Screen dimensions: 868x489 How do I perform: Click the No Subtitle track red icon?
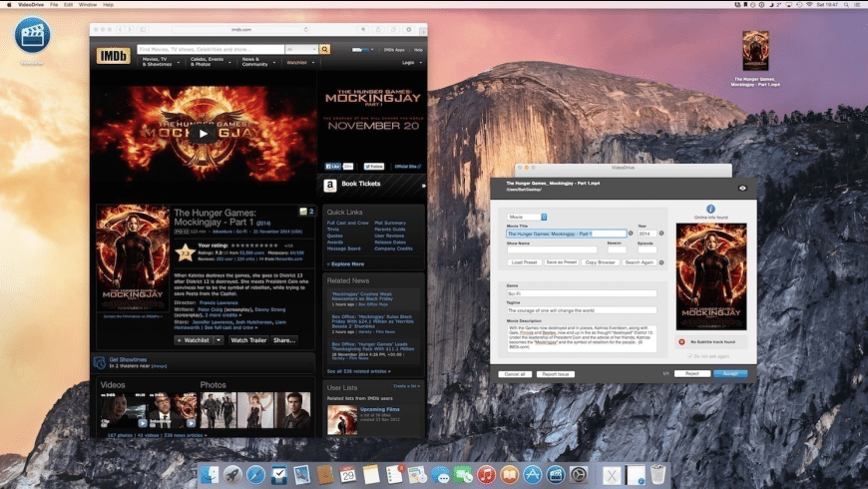[x=682, y=342]
